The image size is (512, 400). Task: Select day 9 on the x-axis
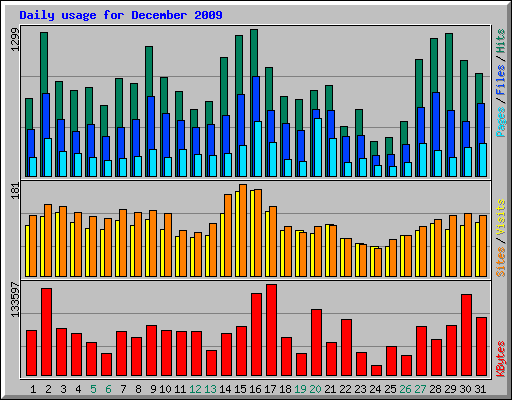point(153,389)
